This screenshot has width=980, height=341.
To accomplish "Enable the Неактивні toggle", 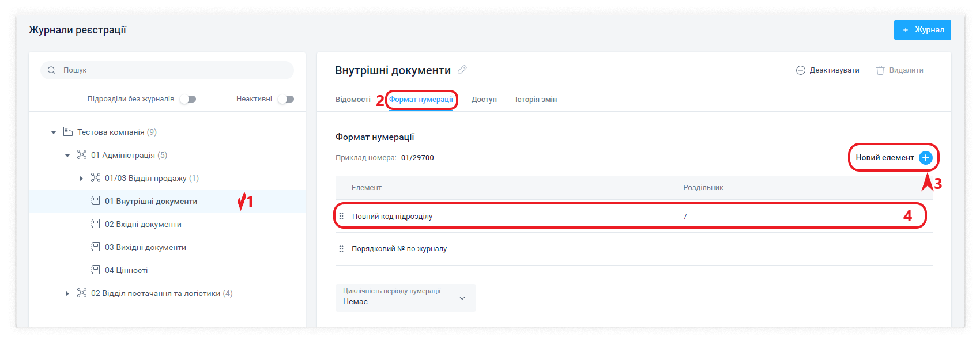I will 286,99.
